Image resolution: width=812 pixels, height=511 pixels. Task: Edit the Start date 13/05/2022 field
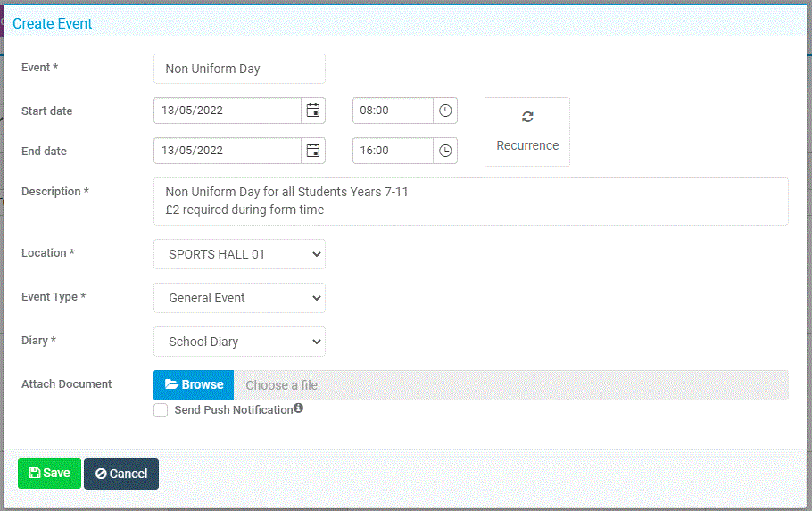coord(228,111)
